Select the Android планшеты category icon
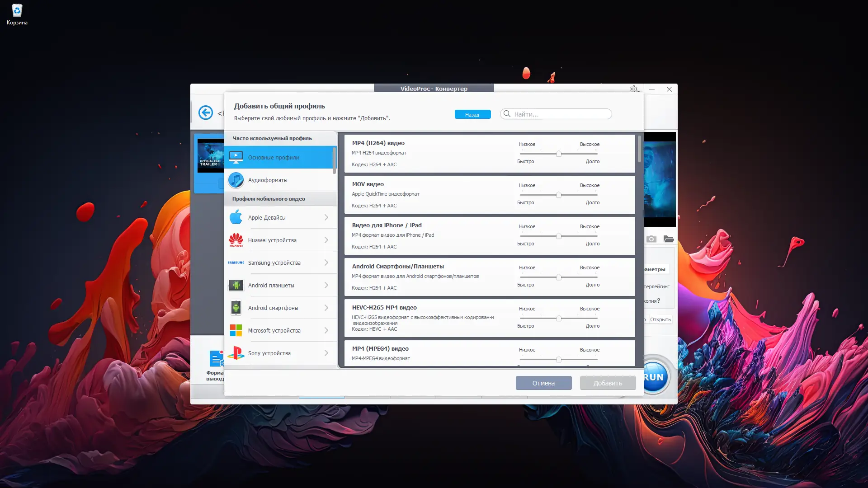Screen dimensions: 868x488 236,285
